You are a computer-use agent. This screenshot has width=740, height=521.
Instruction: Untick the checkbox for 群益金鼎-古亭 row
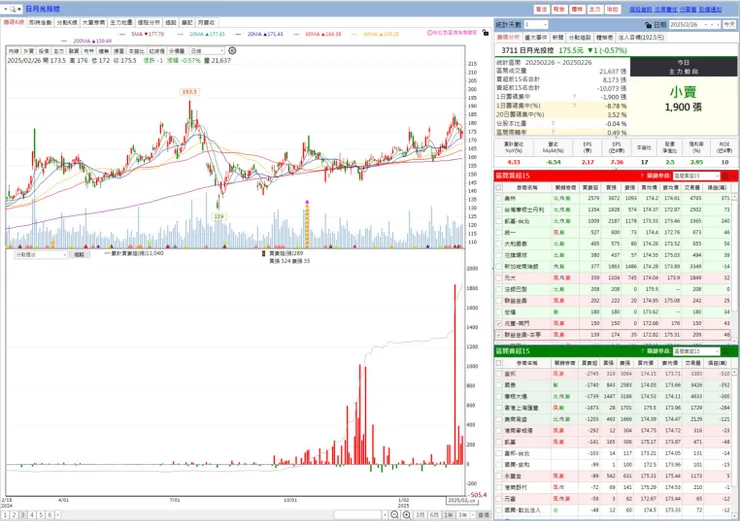click(x=499, y=335)
